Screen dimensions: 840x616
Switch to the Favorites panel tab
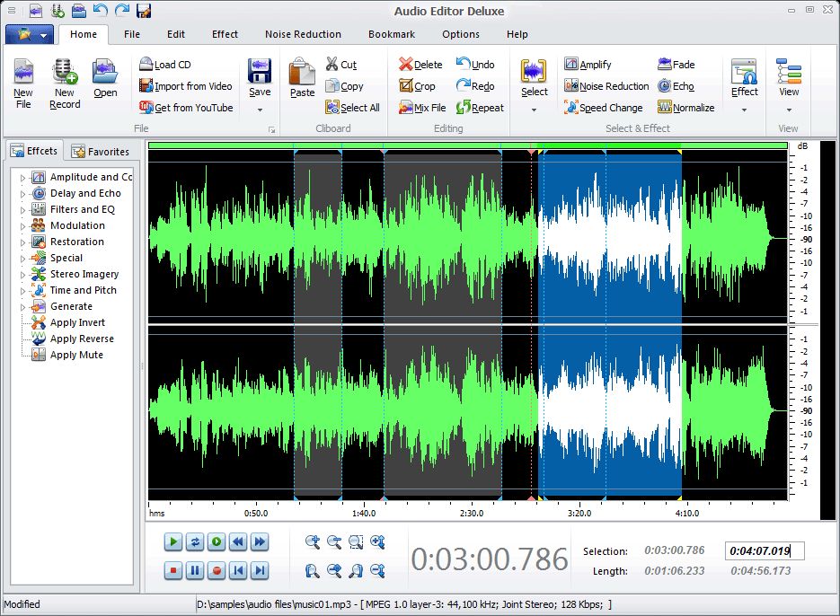101,152
